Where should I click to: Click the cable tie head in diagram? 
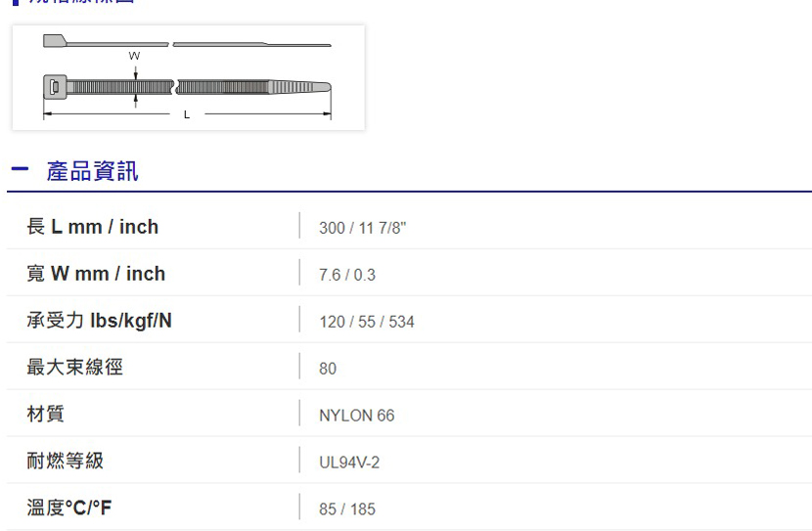tap(56, 88)
